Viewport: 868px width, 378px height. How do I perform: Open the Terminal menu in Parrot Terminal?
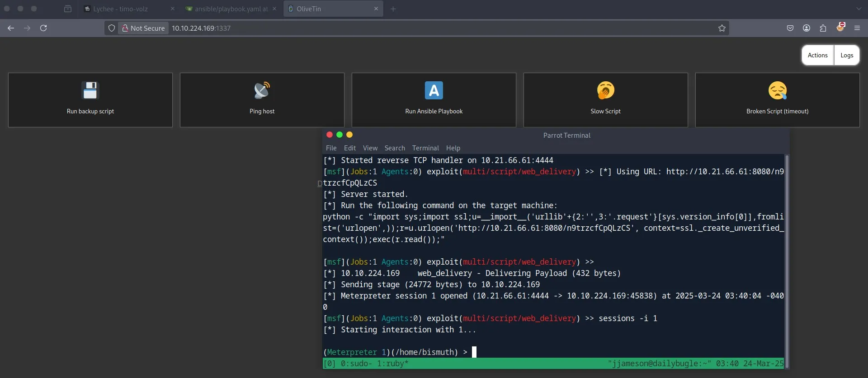[425, 148]
